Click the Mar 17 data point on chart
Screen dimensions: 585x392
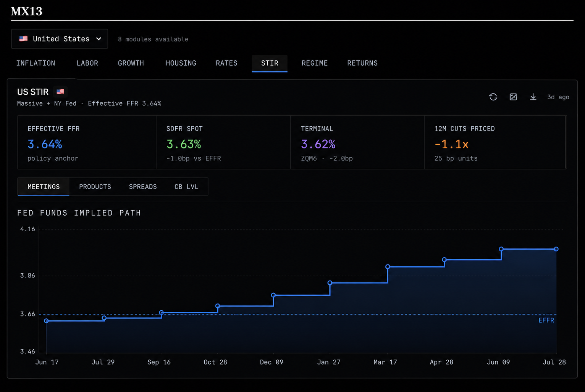pos(388,267)
